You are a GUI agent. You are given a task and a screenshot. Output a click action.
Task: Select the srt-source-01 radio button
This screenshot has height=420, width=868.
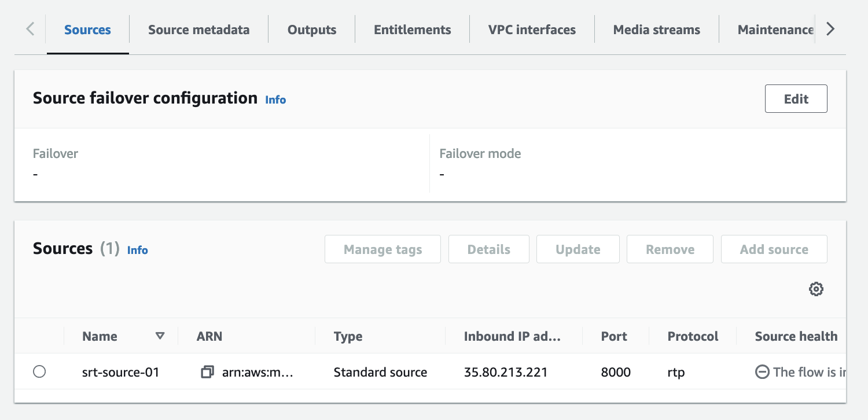pos(39,372)
